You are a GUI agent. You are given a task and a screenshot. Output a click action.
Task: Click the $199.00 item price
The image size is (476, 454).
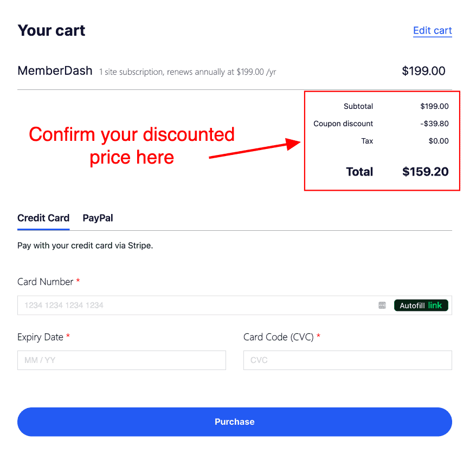coord(423,70)
